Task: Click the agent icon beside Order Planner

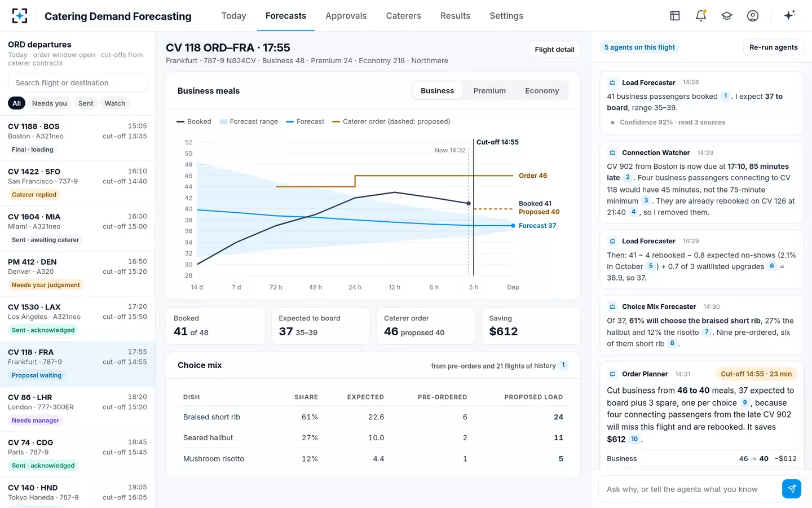Action: (612, 374)
